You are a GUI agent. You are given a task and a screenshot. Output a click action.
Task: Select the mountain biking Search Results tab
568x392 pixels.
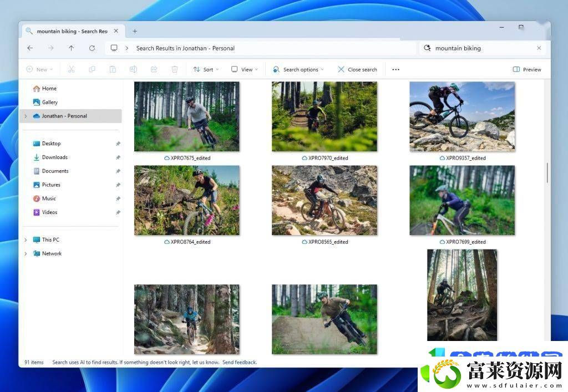pos(73,31)
